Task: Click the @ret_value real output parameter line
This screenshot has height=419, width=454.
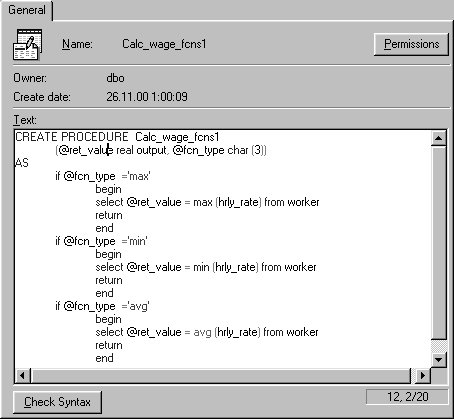Action: pyautogui.click(x=161, y=150)
